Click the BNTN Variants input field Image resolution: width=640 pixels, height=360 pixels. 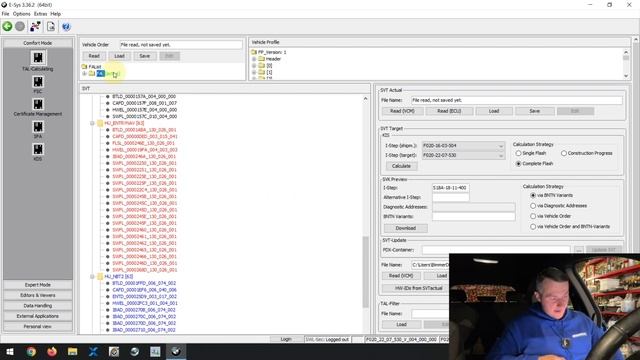pyautogui.click(x=473, y=217)
